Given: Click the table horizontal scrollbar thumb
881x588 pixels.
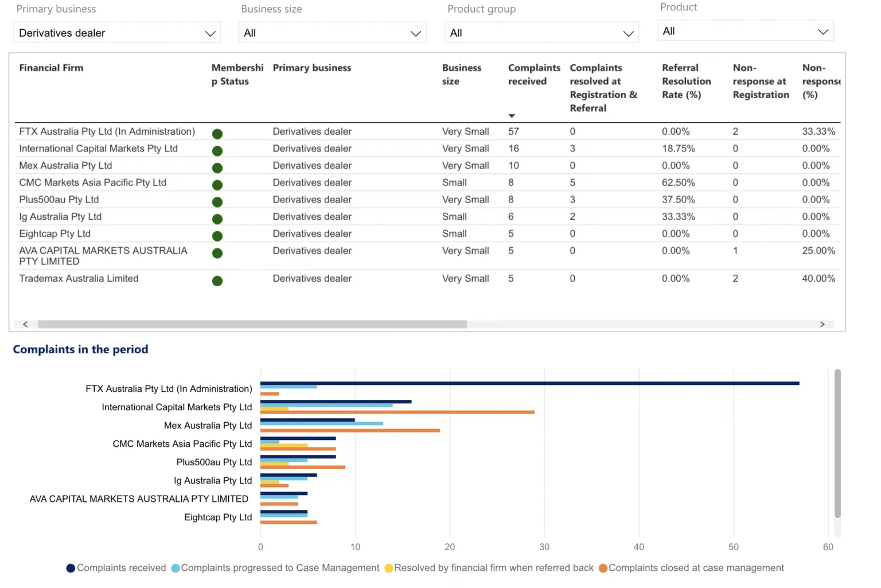Looking at the screenshot, I should 252,324.
